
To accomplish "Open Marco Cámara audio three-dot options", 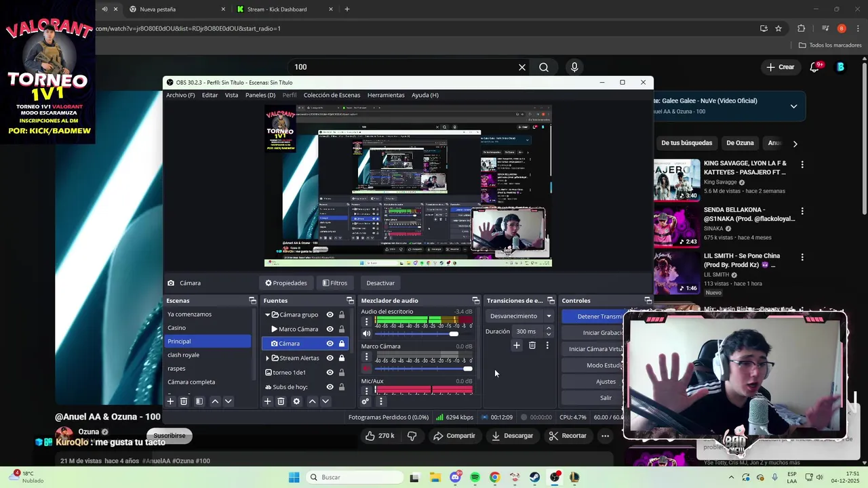I will click(x=367, y=357).
